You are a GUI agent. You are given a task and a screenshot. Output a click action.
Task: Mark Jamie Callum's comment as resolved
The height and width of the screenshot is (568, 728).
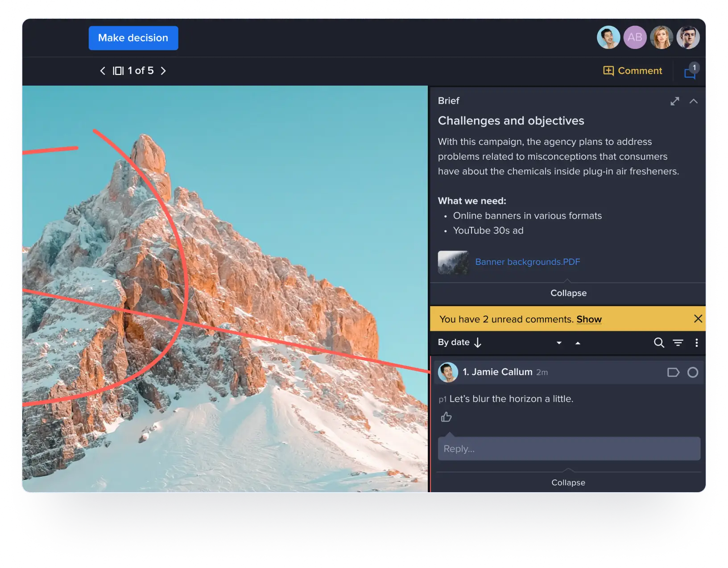pos(692,372)
